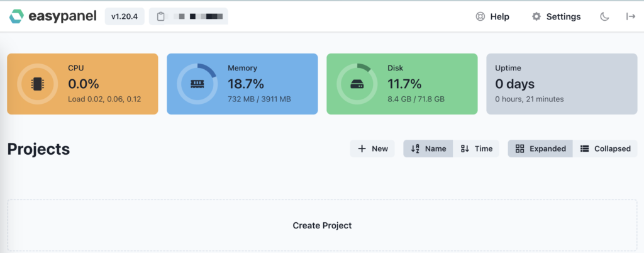Click the 732 MB / 3911 MB text
The height and width of the screenshot is (253, 644).
pyautogui.click(x=259, y=99)
